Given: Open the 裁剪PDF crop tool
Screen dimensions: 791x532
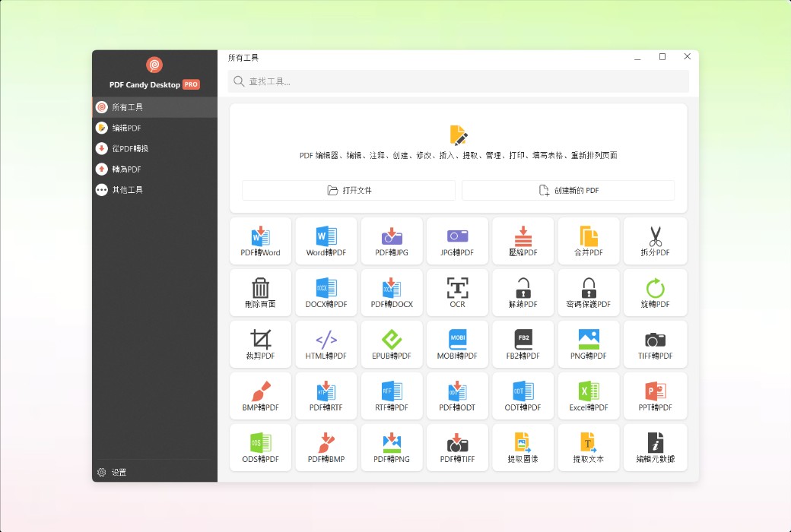Looking at the screenshot, I should [260, 344].
